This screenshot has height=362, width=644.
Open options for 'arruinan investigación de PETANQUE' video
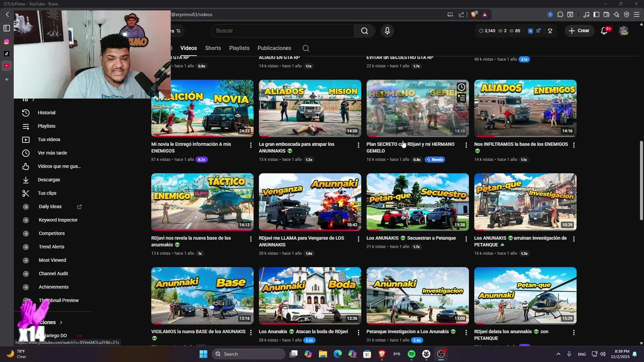574,239
